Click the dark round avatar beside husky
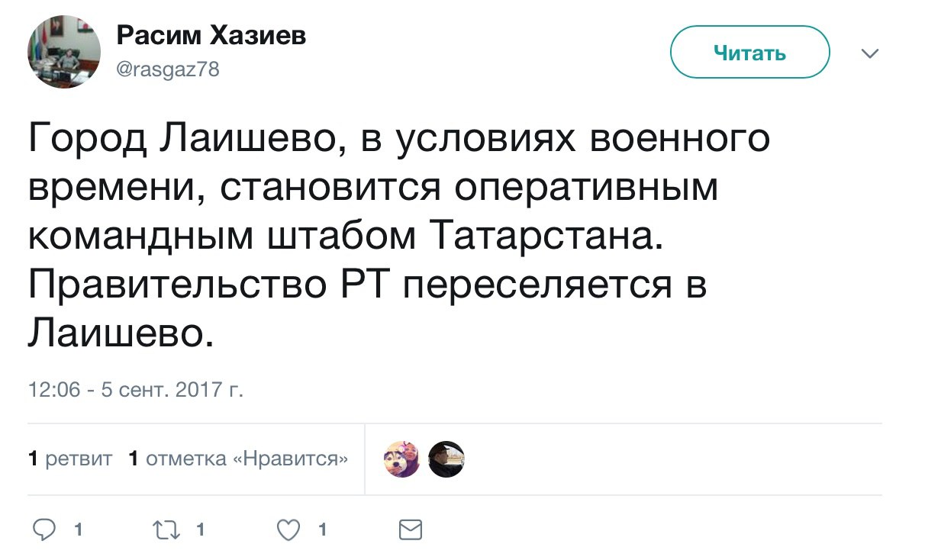Image resolution: width=925 pixels, height=560 pixels. click(x=446, y=459)
